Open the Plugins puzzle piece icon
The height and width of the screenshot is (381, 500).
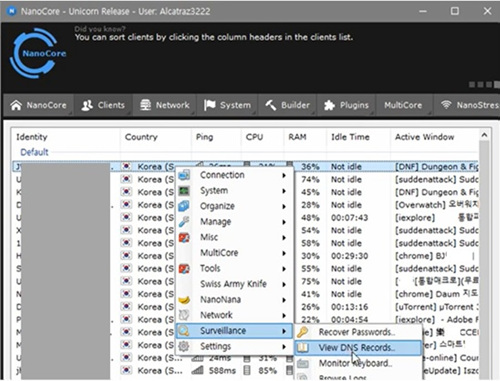[329, 105]
